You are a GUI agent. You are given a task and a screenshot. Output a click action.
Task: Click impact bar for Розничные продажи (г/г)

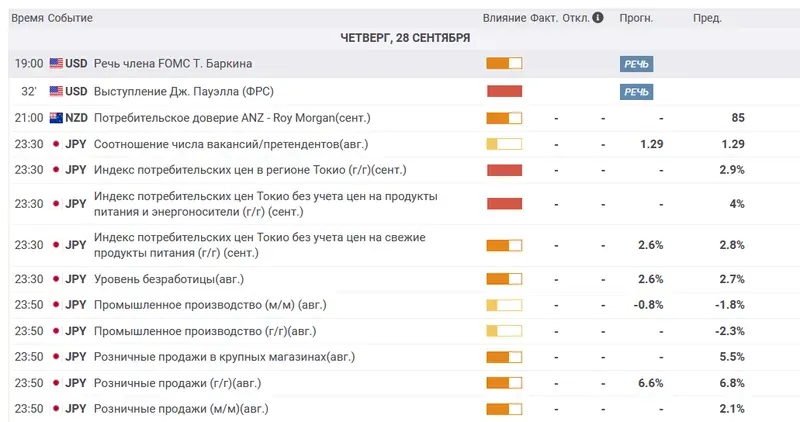pyautogui.click(x=504, y=383)
